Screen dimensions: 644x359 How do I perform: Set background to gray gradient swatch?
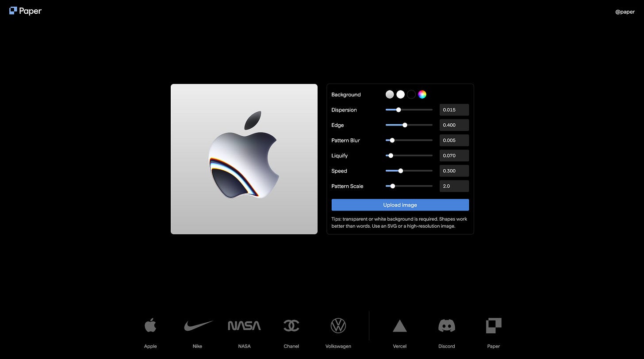pos(390,94)
